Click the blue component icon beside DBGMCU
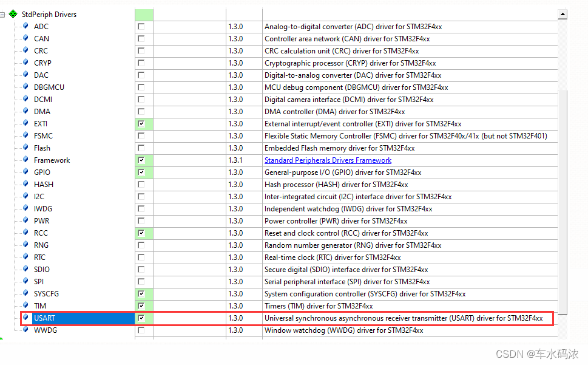 [x=25, y=86]
